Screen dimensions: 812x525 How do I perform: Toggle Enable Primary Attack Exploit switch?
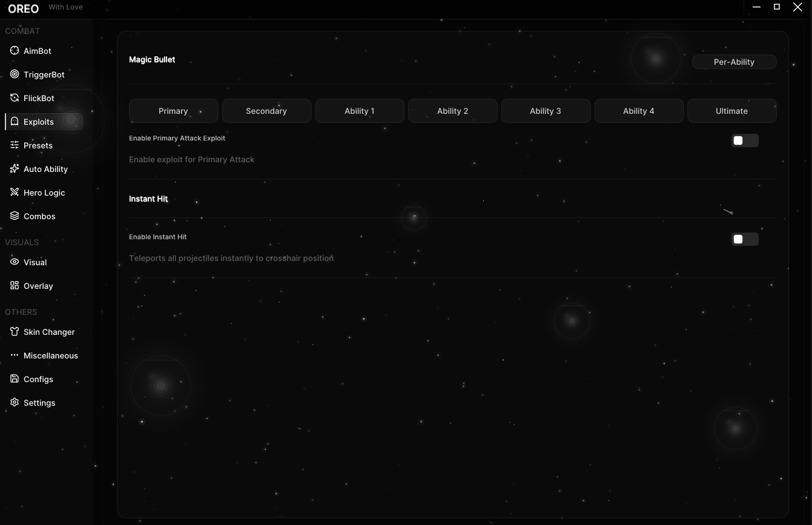pyautogui.click(x=745, y=140)
